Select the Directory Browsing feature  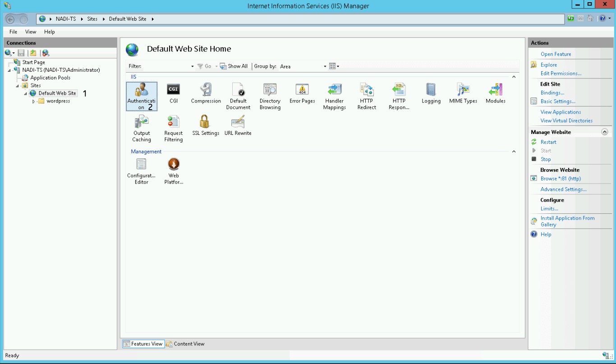(270, 97)
